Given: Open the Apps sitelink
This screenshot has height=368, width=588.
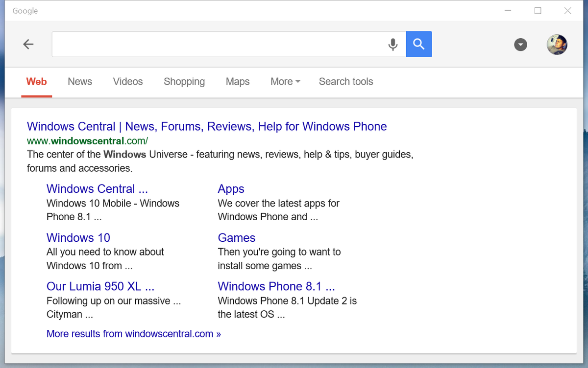Looking at the screenshot, I should (x=231, y=188).
